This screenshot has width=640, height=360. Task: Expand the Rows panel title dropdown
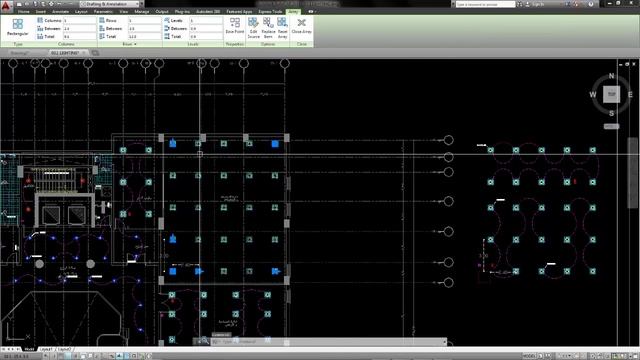click(130, 44)
